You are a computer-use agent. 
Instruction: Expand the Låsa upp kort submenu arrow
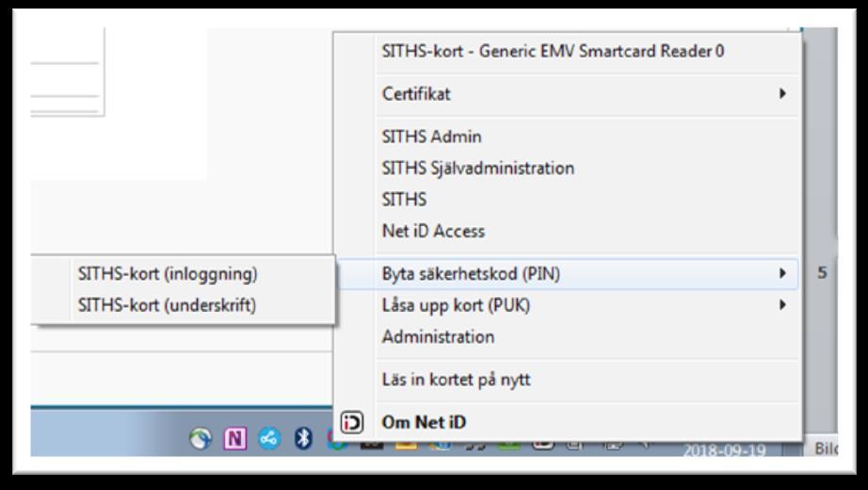click(x=782, y=304)
